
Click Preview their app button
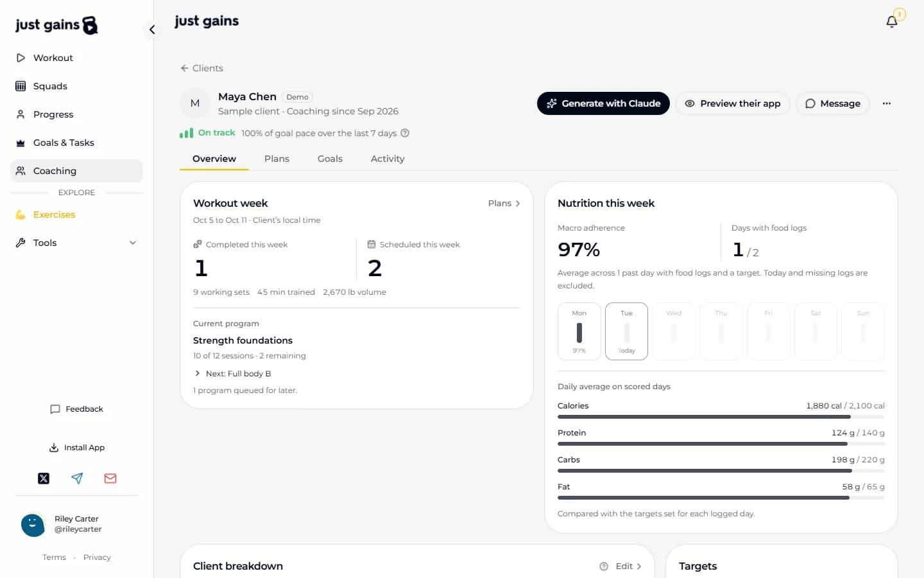point(732,103)
